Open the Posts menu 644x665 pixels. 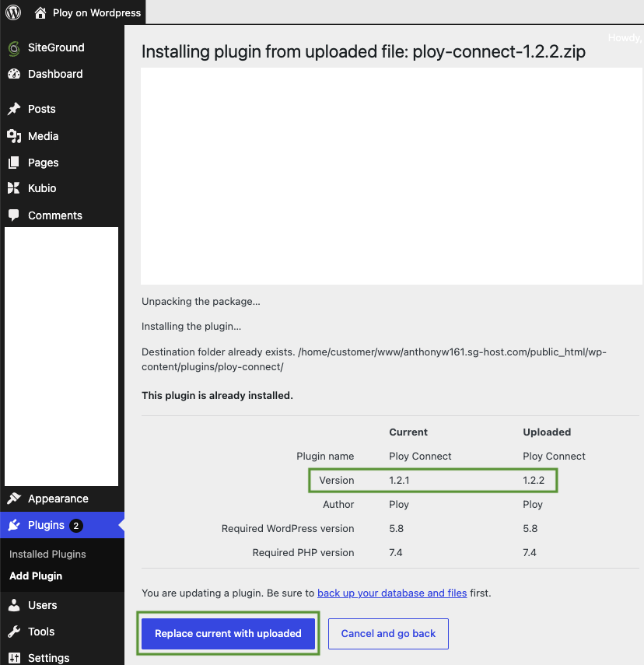[x=41, y=109]
